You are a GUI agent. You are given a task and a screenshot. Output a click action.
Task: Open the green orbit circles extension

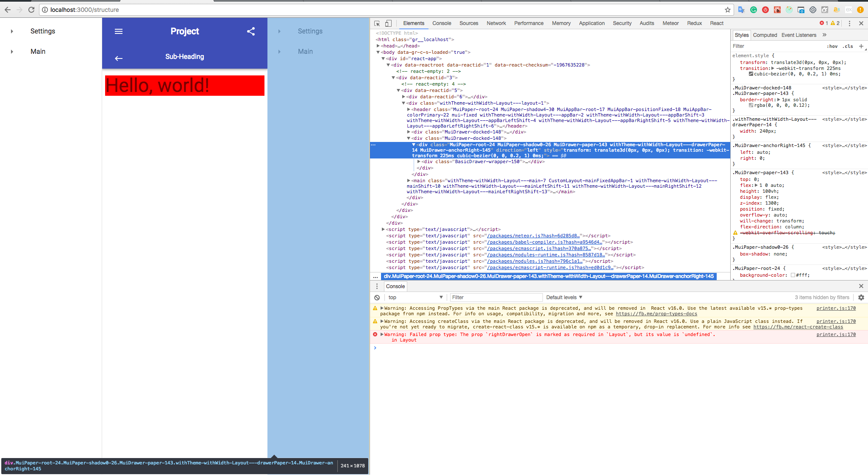[x=789, y=10]
